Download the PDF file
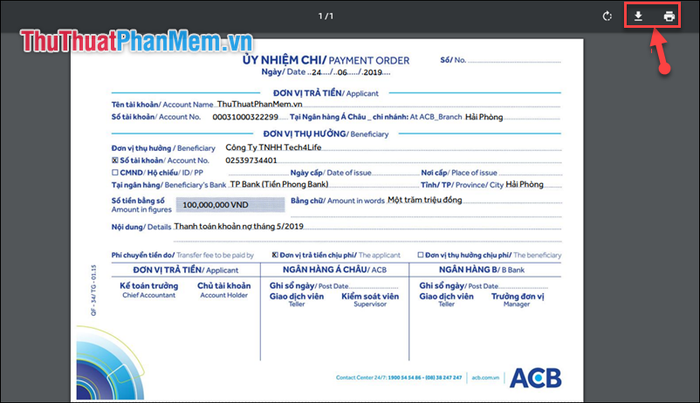Screen dimensions: 700x403 (638, 17)
